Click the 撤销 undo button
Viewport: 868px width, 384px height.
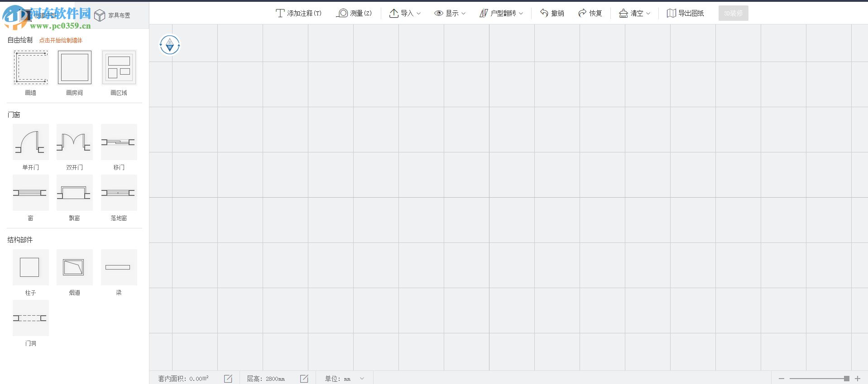coord(552,13)
